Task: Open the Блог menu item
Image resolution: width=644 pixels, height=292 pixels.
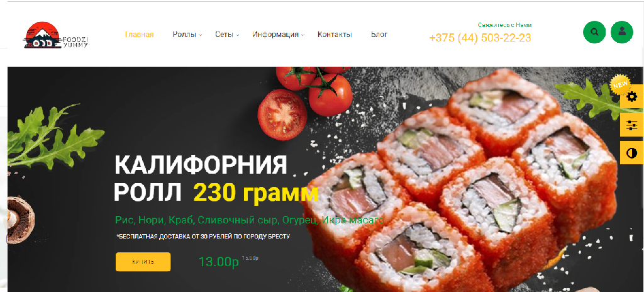Action: click(379, 35)
